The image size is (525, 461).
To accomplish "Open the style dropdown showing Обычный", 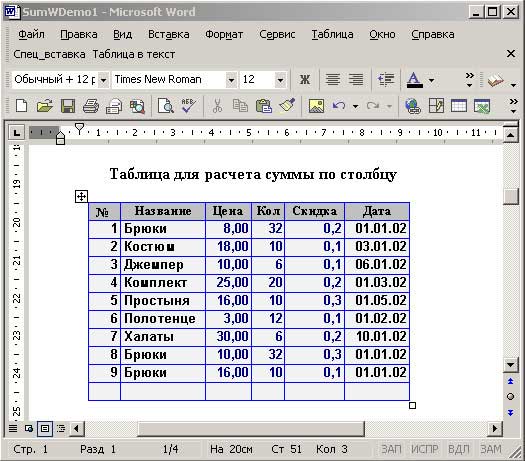I will (x=103, y=80).
